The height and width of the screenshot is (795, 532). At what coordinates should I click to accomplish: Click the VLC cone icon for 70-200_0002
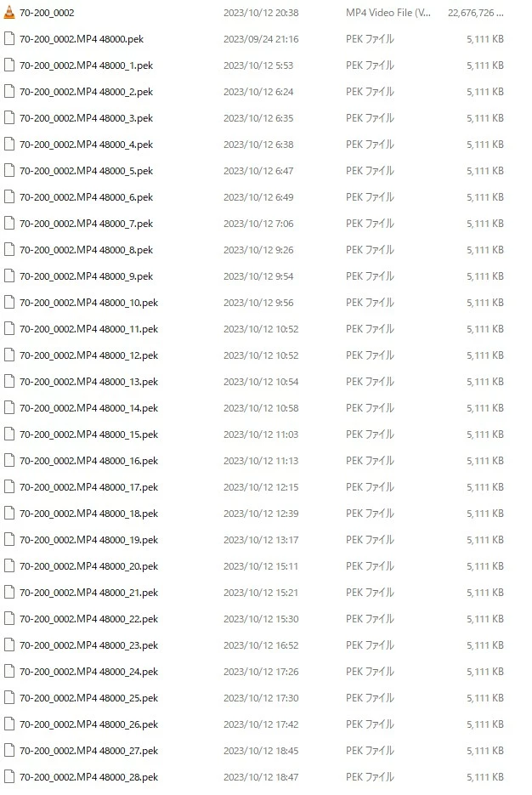coord(9,13)
